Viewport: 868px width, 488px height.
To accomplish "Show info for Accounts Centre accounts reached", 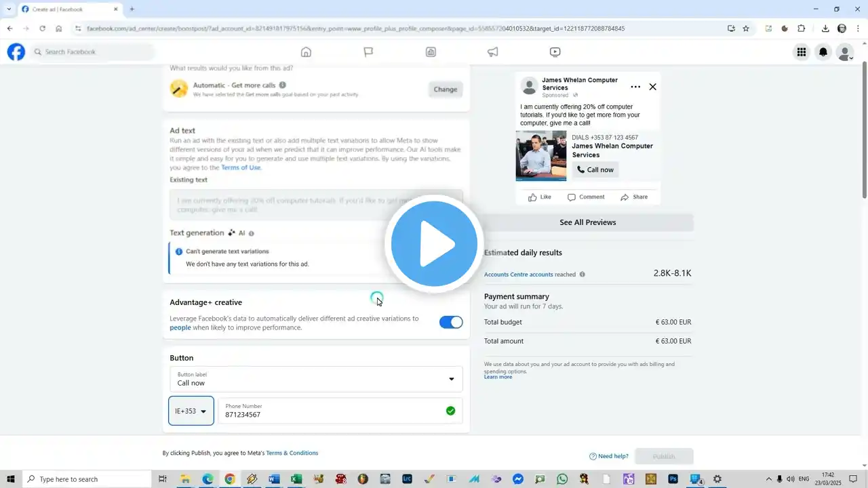I will pyautogui.click(x=583, y=274).
